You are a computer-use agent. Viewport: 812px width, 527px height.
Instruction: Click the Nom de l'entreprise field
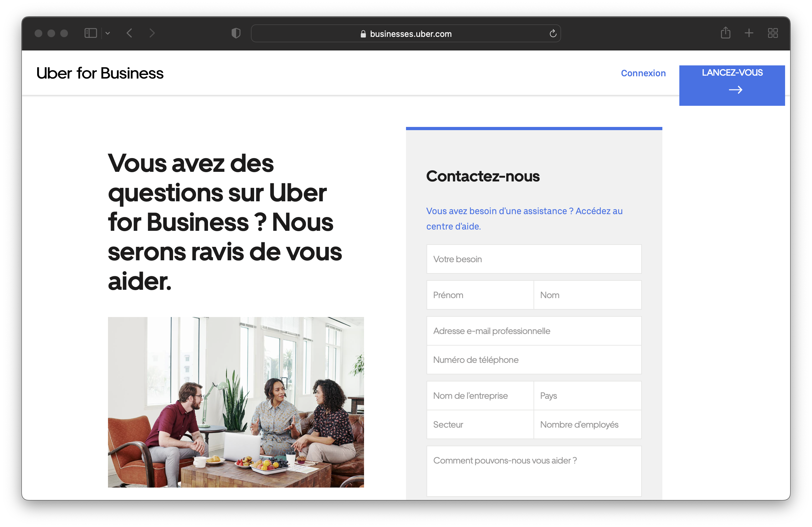[480, 396]
